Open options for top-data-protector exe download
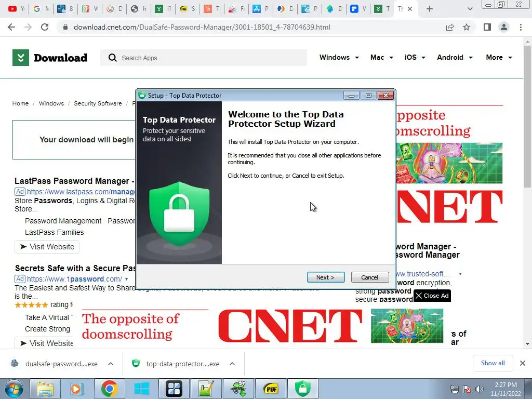 point(232,364)
